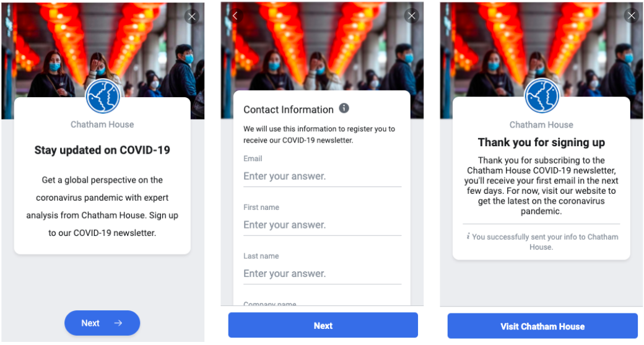Close the 'Thank you for signing up' panel
The image size is (644, 345).
631,16
